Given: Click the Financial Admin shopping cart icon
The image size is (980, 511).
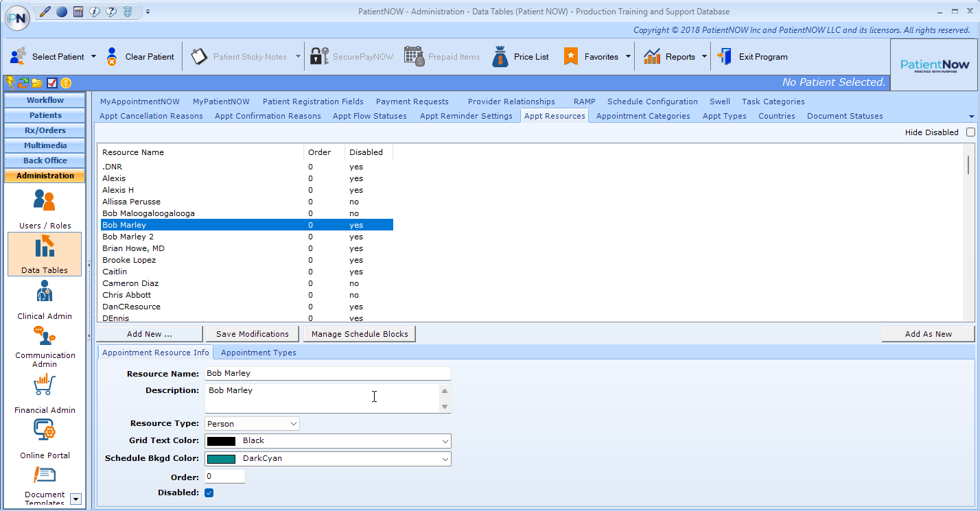Looking at the screenshot, I should pyautogui.click(x=45, y=386).
